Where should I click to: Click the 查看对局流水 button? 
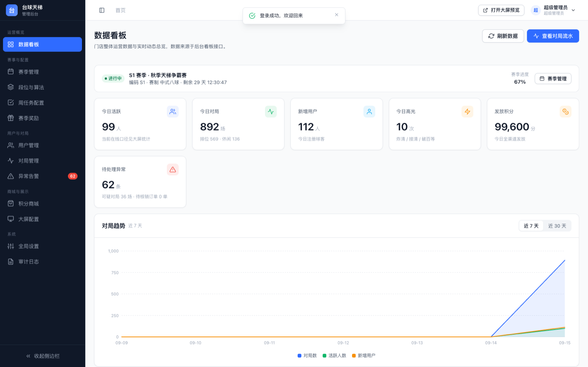pos(553,36)
